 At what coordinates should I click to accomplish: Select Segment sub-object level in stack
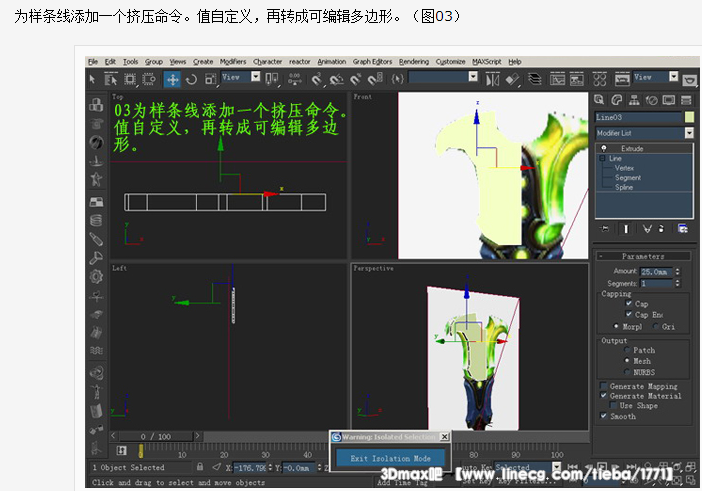coord(628,178)
